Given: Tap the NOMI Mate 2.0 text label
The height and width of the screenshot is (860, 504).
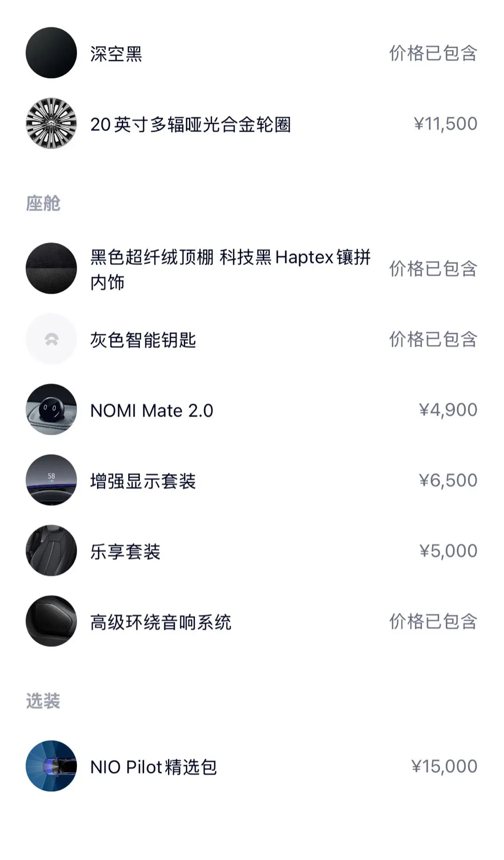Looking at the screenshot, I should click(152, 411).
